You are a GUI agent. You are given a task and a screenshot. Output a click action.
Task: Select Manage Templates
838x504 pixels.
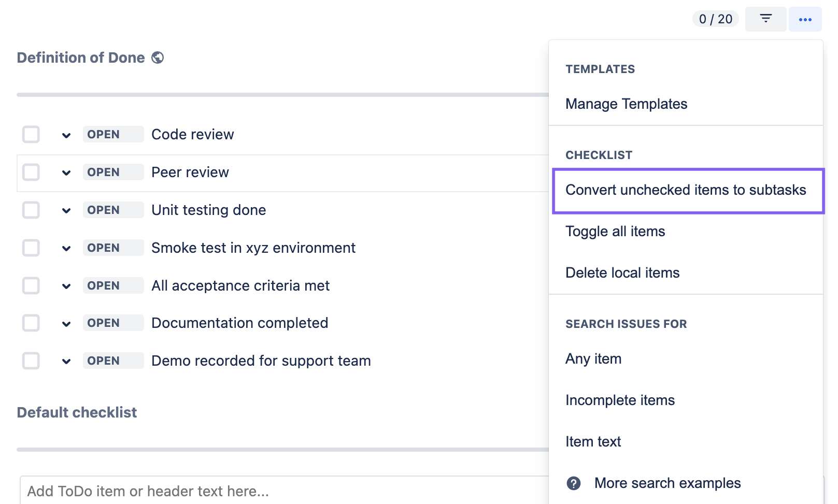(x=626, y=104)
